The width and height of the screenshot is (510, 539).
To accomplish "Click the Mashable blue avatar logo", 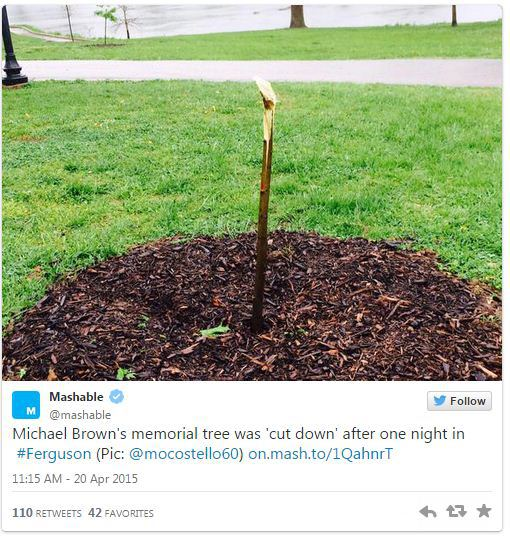I will point(26,405).
